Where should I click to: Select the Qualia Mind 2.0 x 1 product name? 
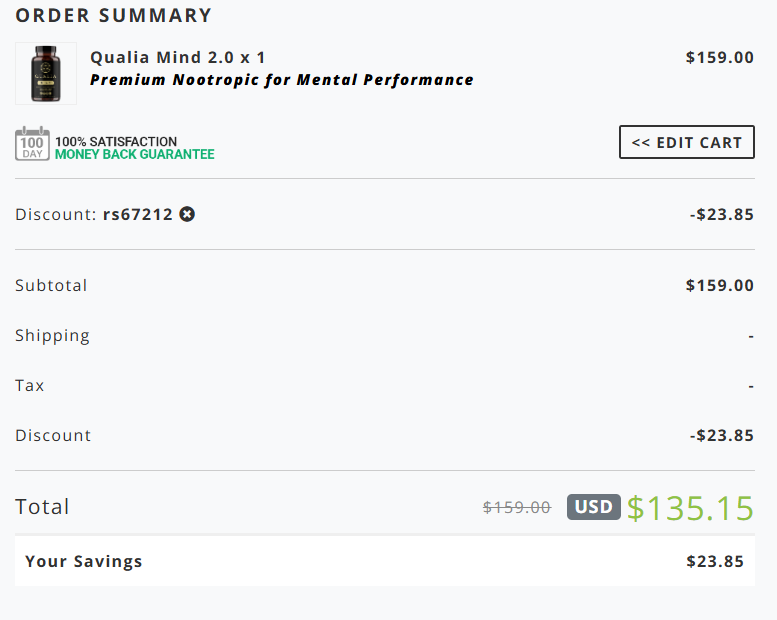[177, 57]
